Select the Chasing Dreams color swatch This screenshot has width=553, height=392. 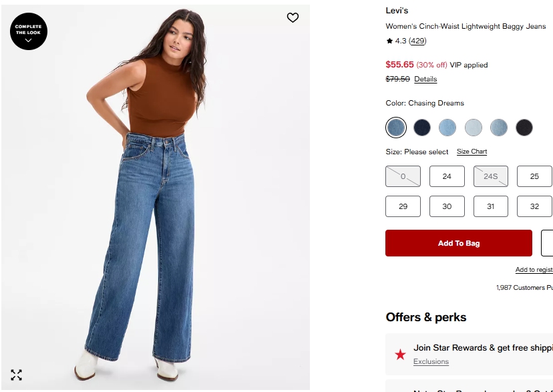point(395,128)
